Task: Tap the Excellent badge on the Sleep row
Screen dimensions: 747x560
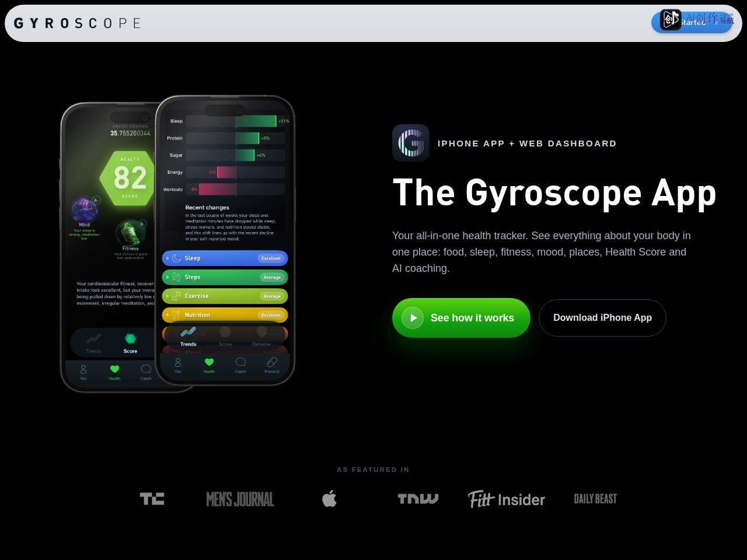Action: coord(271,258)
